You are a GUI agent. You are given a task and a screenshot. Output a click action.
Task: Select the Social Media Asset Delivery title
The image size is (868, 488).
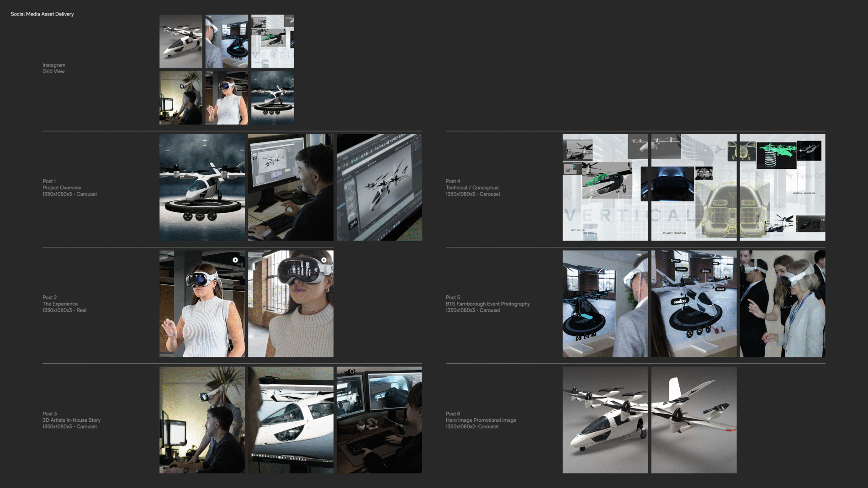[x=42, y=14]
